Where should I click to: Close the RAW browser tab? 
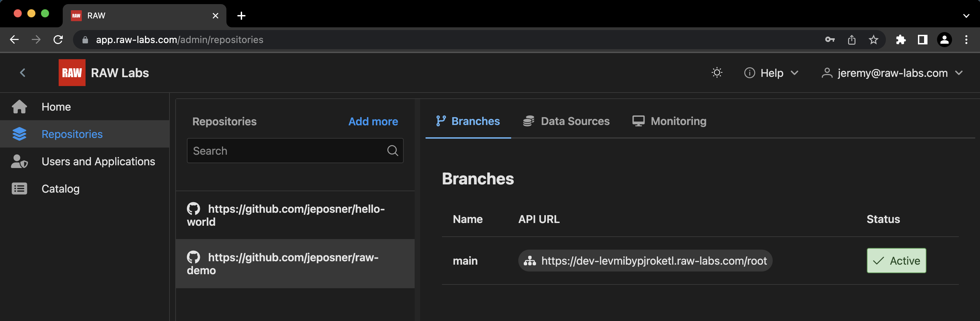pos(215,16)
